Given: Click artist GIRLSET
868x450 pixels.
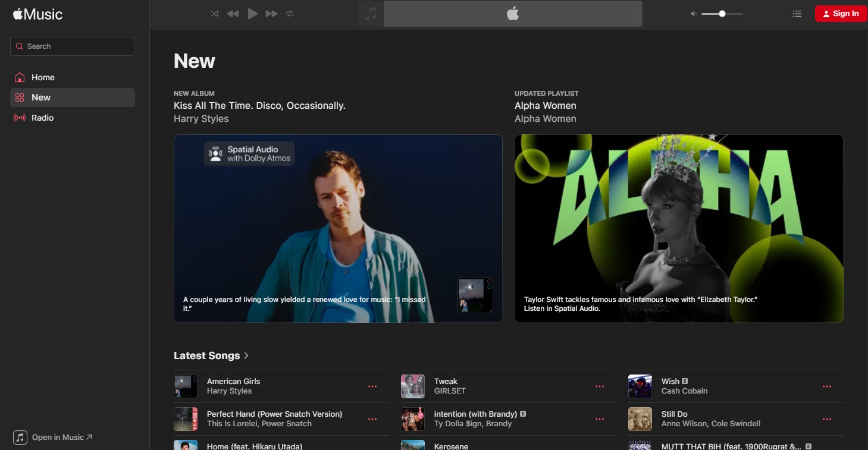Looking at the screenshot, I should pyautogui.click(x=450, y=391).
